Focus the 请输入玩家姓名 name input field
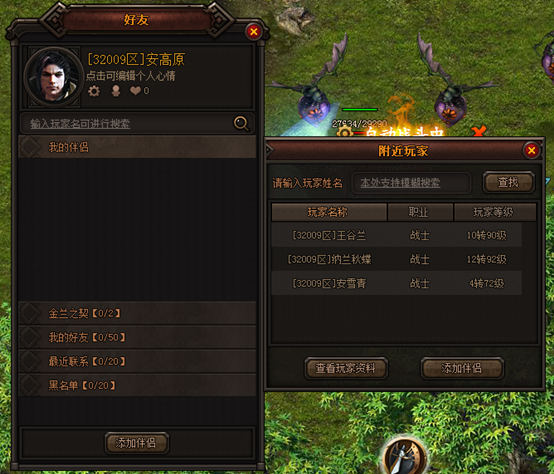Image resolution: width=554 pixels, height=474 pixels. click(411, 183)
